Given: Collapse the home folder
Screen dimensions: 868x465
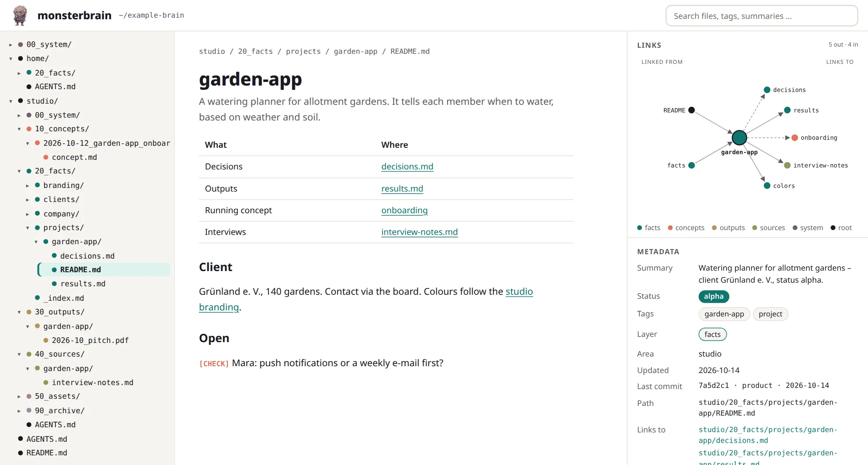Looking at the screenshot, I should point(11,59).
